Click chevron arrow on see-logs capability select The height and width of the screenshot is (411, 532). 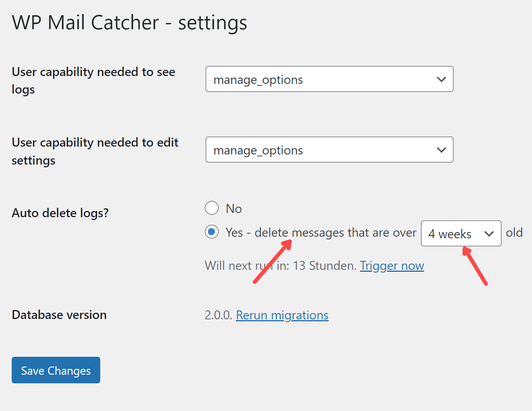(x=441, y=80)
